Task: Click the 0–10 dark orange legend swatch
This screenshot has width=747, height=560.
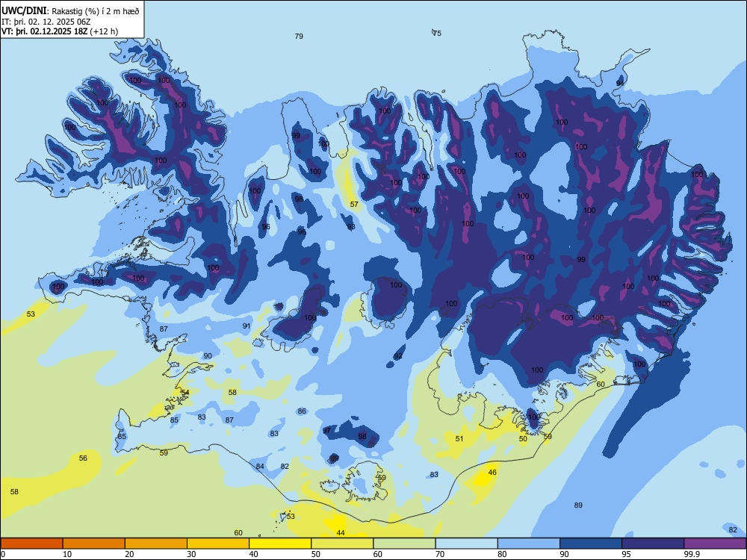Action: pyautogui.click(x=31, y=544)
